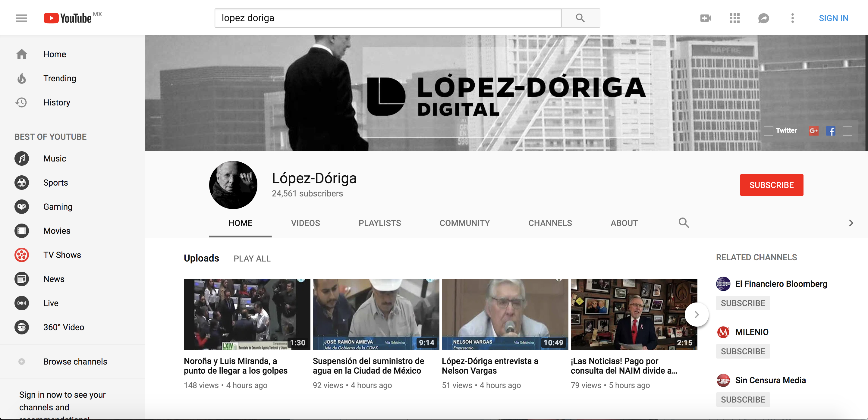This screenshot has height=420, width=868.
Task: Open the YouTube apps grid icon
Action: (734, 18)
